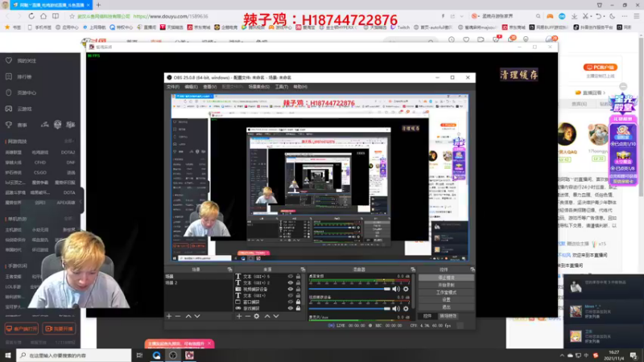Mute the desktop audio speaker icon
The width and height of the screenshot is (644, 362).
[x=396, y=289]
